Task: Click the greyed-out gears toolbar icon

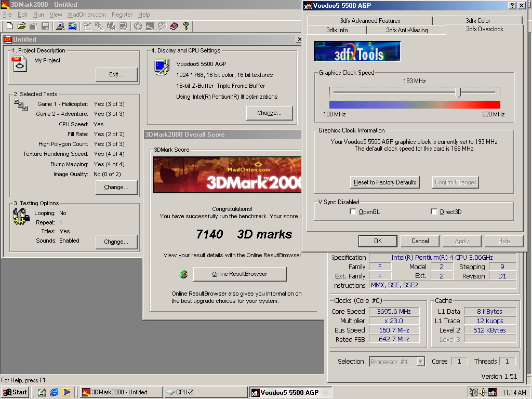Action: (111, 26)
